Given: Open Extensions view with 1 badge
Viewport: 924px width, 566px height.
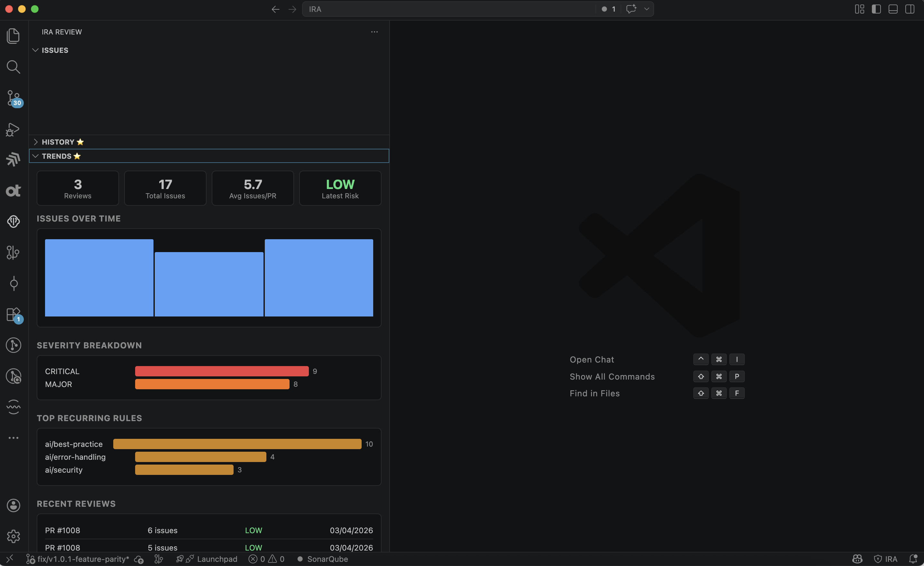Looking at the screenshot, I should [x=14, y=315].
